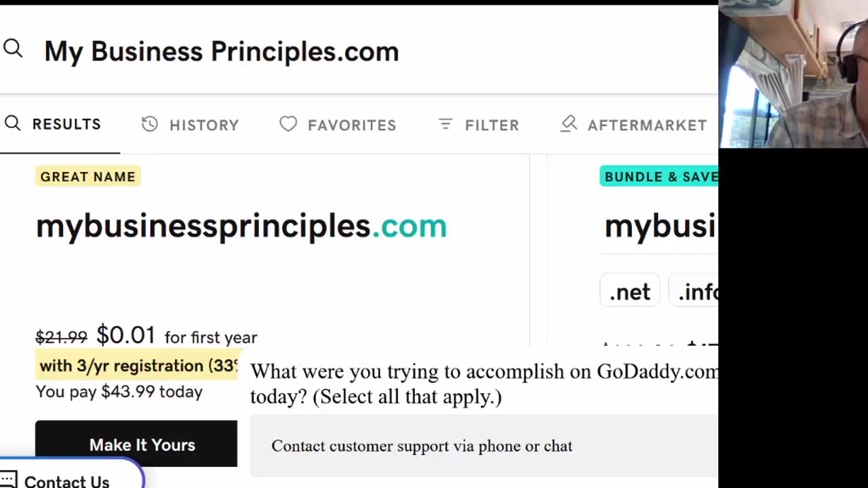Click the Make It Yours button
The image size is (868, 488).
136,445
